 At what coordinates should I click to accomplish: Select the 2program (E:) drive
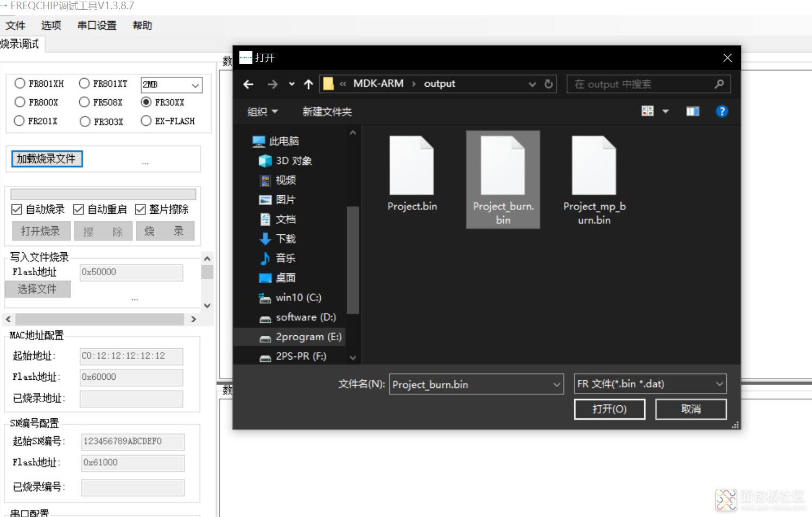click(289, 337)
